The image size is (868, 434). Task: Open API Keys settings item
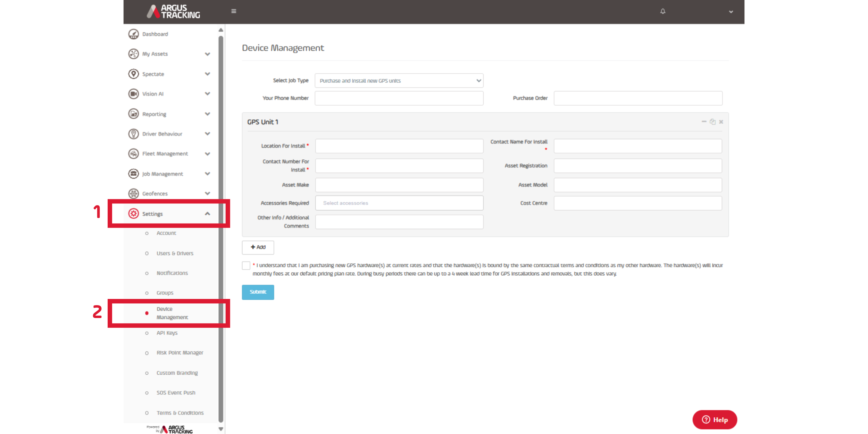tap(167, 333)
